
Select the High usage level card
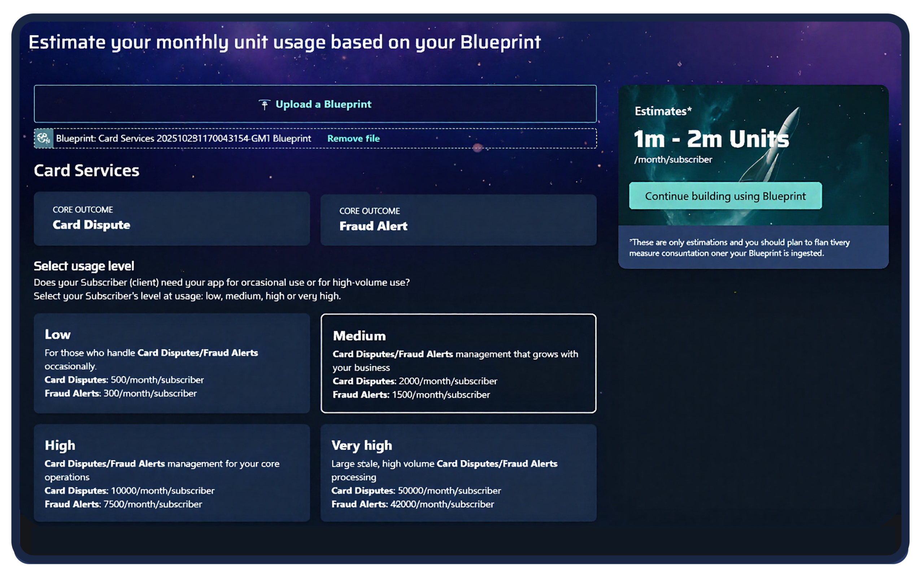point(171,473)
